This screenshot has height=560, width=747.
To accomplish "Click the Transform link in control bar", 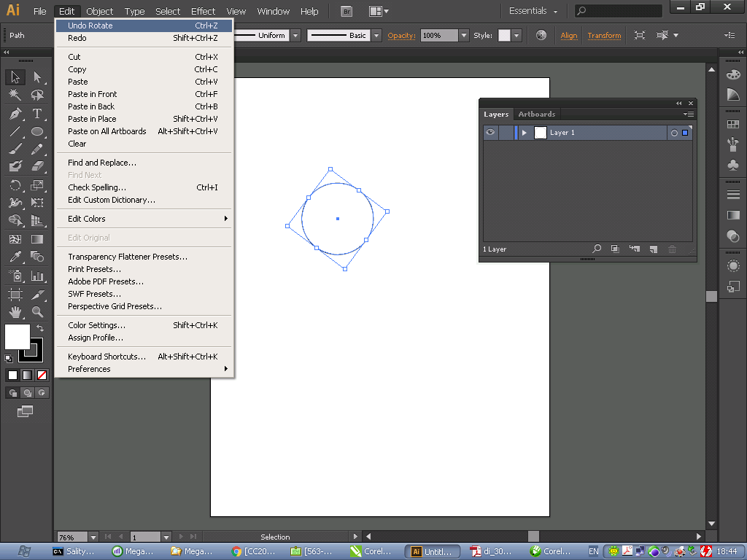I will pyautogui.click(x=604, y=36).
